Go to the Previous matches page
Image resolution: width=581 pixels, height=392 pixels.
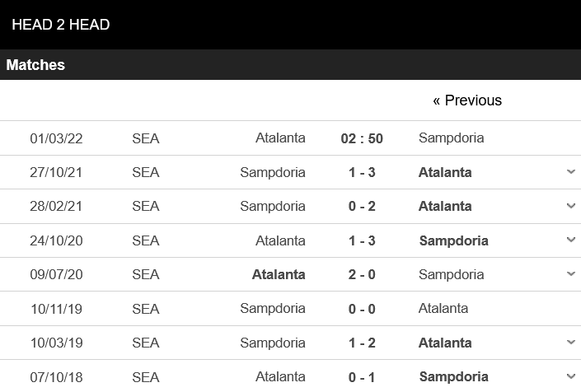click(467, 100)
